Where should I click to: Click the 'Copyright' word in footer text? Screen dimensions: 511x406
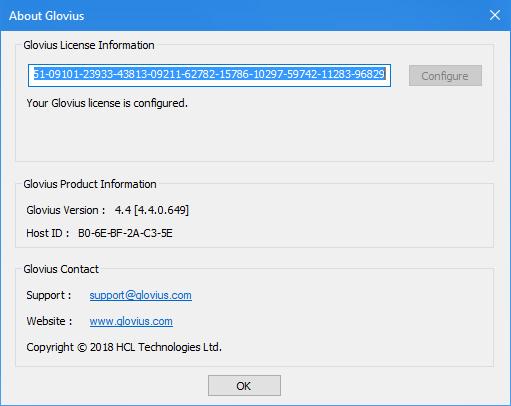click(50, 347)
